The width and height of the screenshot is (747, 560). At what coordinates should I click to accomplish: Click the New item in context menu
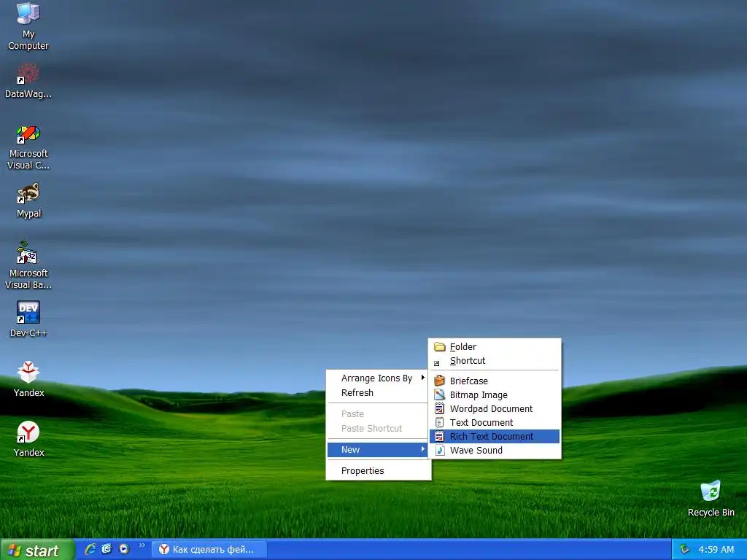[x=377, y=449]
